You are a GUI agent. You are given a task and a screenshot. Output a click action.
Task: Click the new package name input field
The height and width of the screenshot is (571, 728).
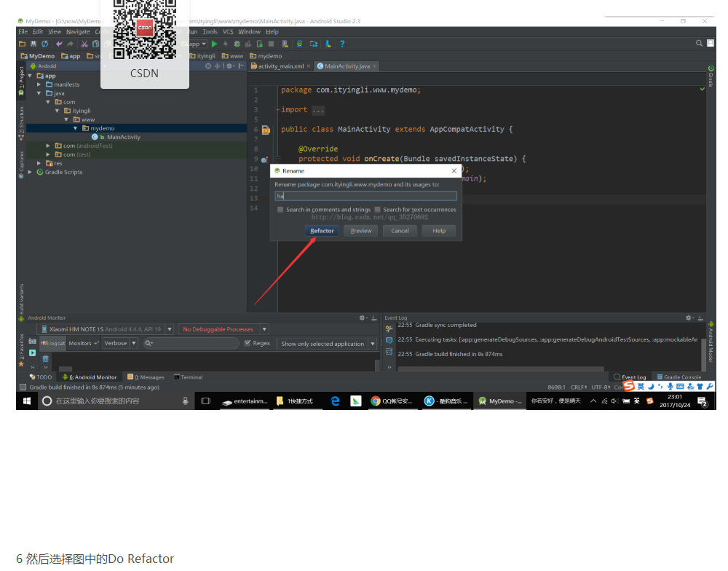click(366, 196)
